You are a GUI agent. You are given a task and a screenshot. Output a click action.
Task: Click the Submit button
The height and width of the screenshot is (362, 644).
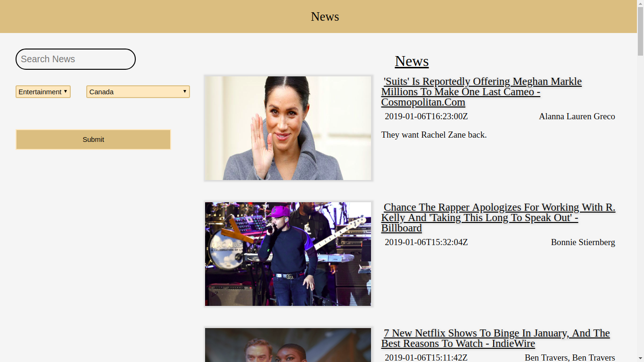tap(93, 140)
